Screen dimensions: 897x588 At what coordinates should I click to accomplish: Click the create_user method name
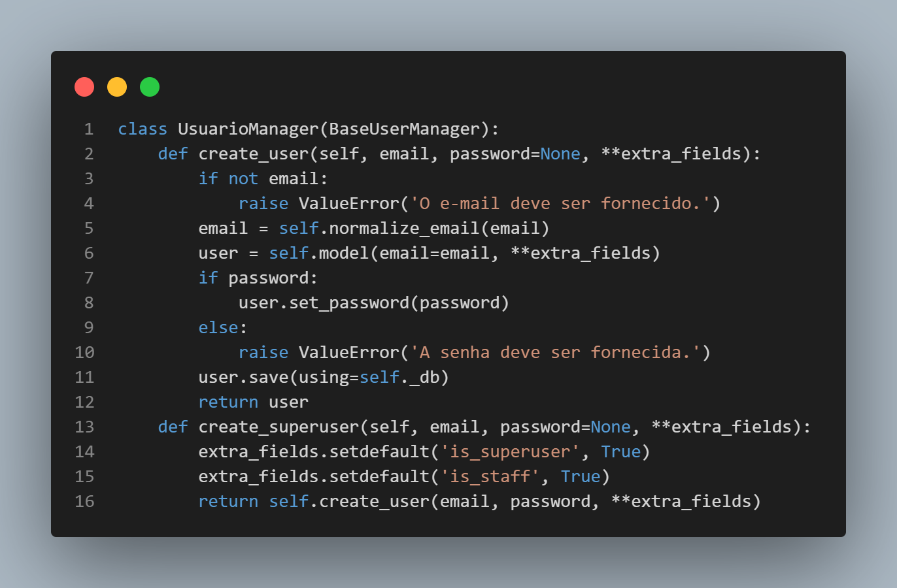[x=254, y=154]
